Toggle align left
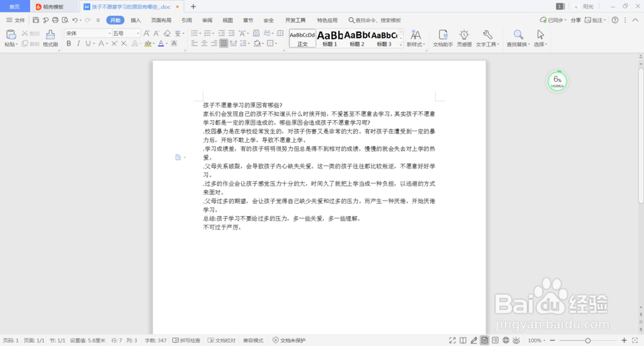 (x=194, y=44)
